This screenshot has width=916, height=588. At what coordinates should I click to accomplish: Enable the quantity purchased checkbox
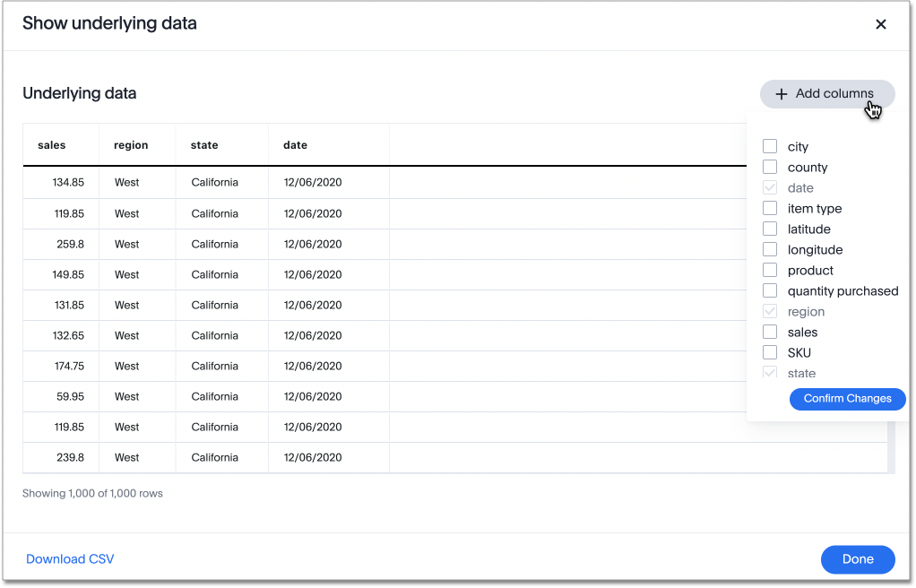(x=769, y=290)
